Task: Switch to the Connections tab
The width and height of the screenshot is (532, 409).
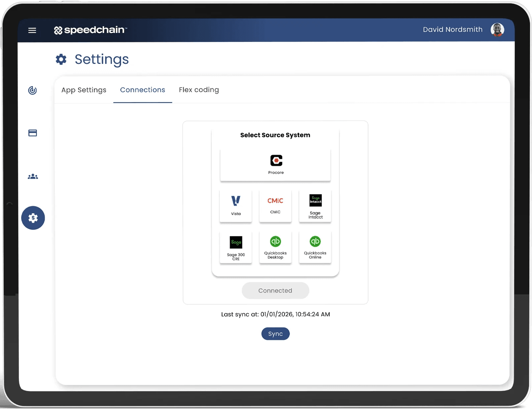Action: click(x=143, y=90)
